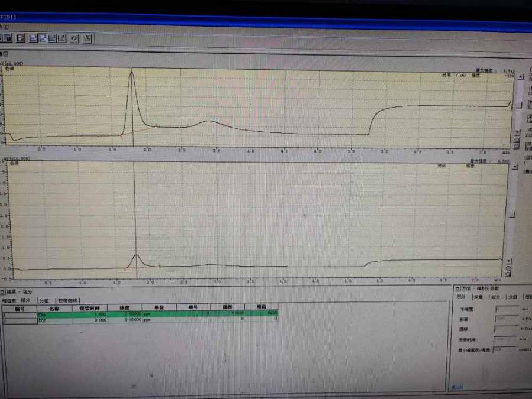Open the 分组 tab in results panel
The image size is (532, 399).
[x=44, y=300]
